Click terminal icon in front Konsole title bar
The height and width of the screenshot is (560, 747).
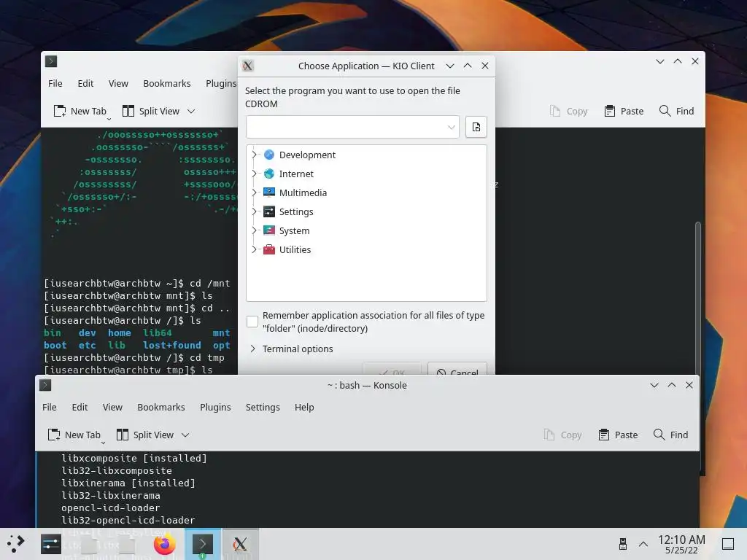click(x=45, y=385)
